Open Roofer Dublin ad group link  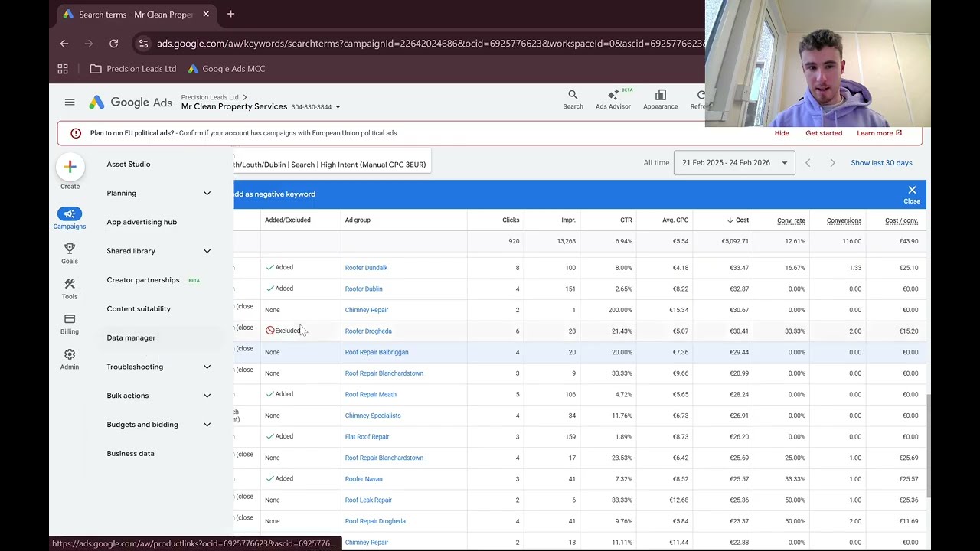(x=364, y=289)
